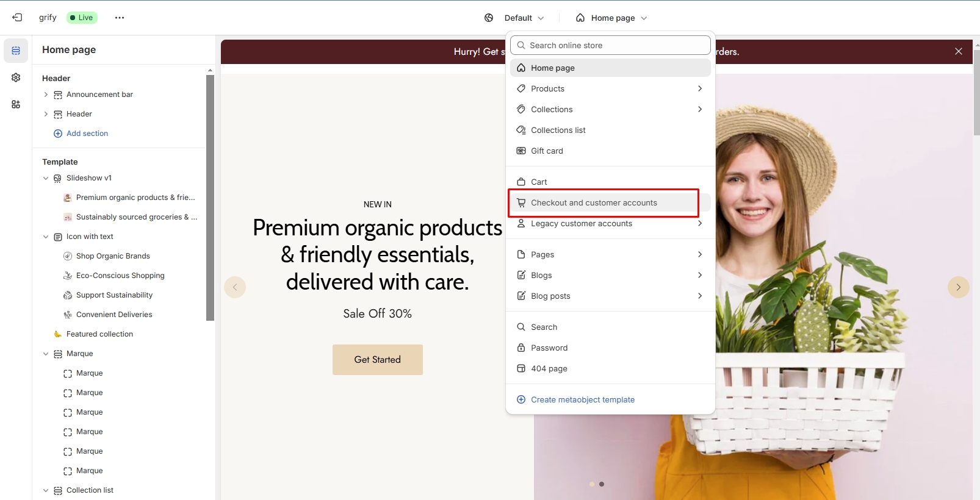
Task: Choose Gift card template
Action: 547,151
